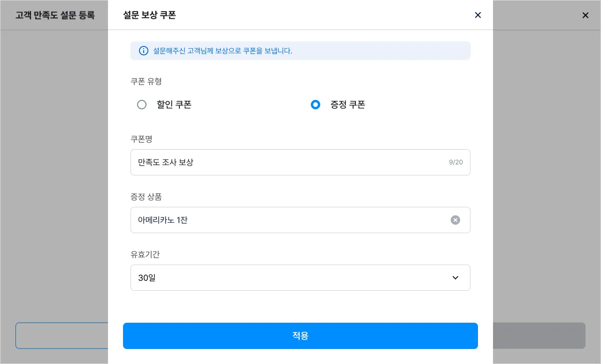The image size is (601, 364).
Task: Click the 설문 보상 쿠폰 dialog title
Action: (149, 15)
